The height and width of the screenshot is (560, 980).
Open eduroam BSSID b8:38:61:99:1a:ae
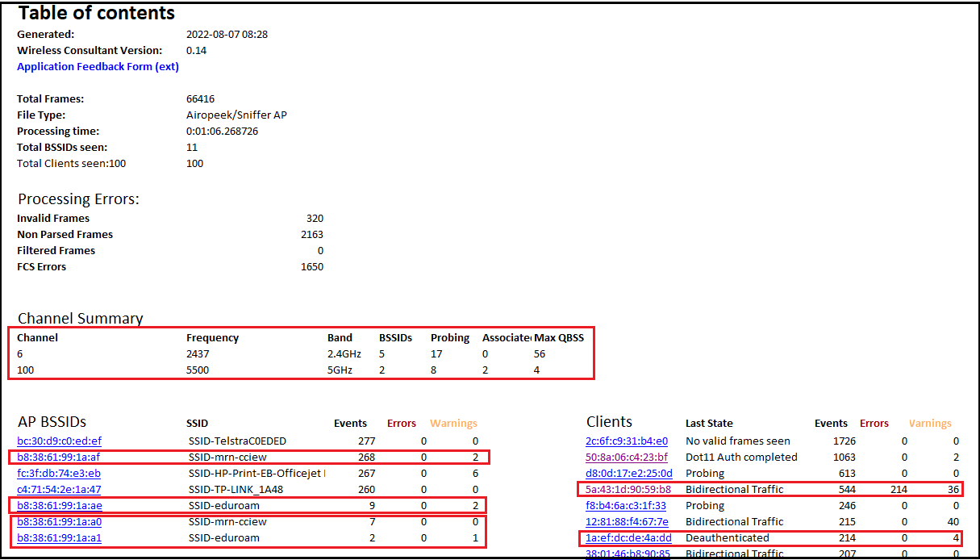click(x=59, y=505)
